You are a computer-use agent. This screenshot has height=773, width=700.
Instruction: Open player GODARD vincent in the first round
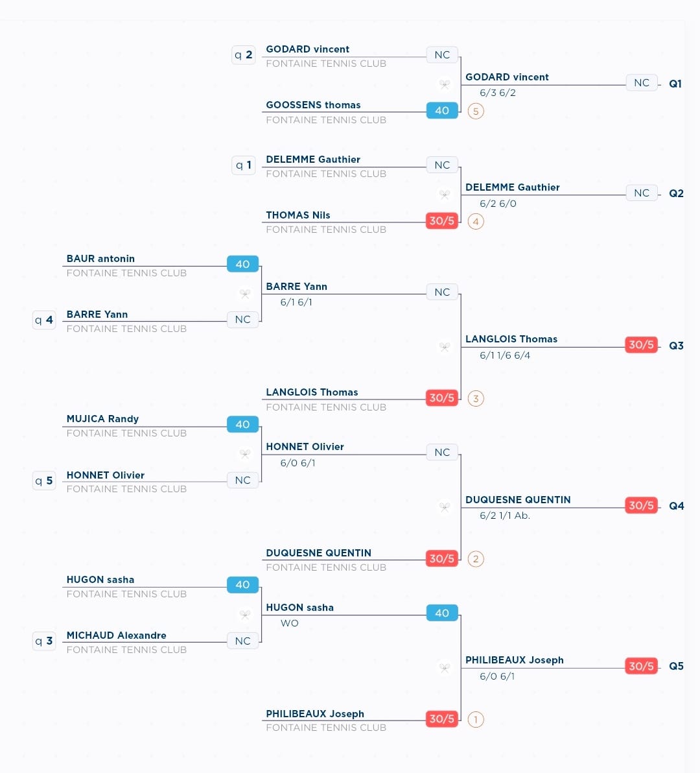[307, 49]
